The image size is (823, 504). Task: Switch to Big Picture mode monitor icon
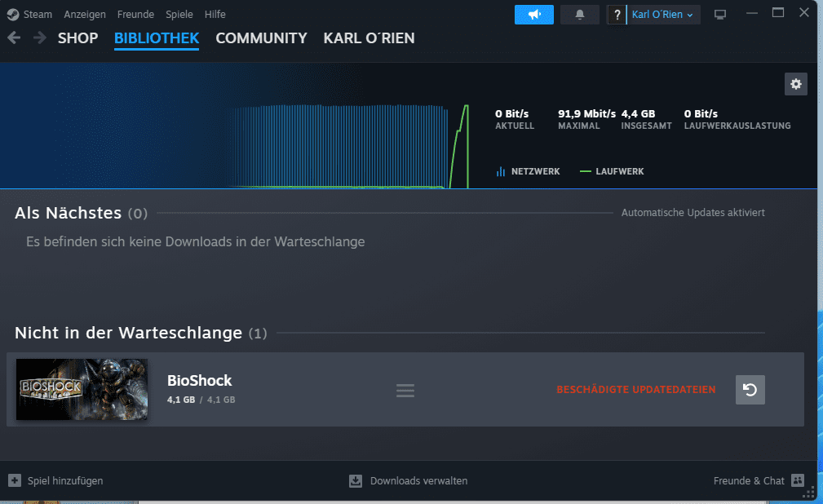click(720, 15)
